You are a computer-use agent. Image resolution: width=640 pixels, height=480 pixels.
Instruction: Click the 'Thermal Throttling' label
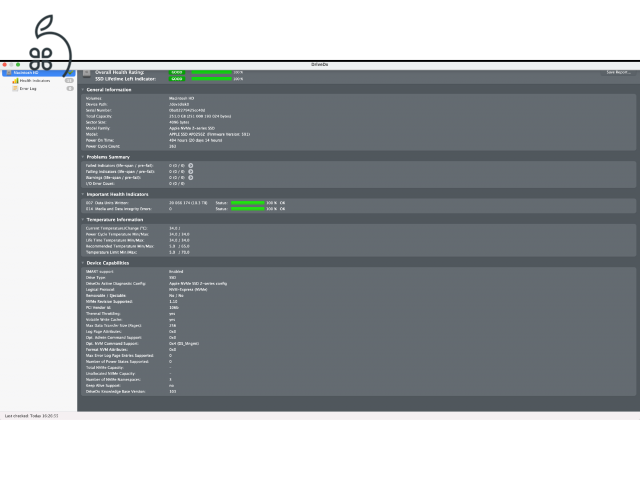[x=103, y=313]
